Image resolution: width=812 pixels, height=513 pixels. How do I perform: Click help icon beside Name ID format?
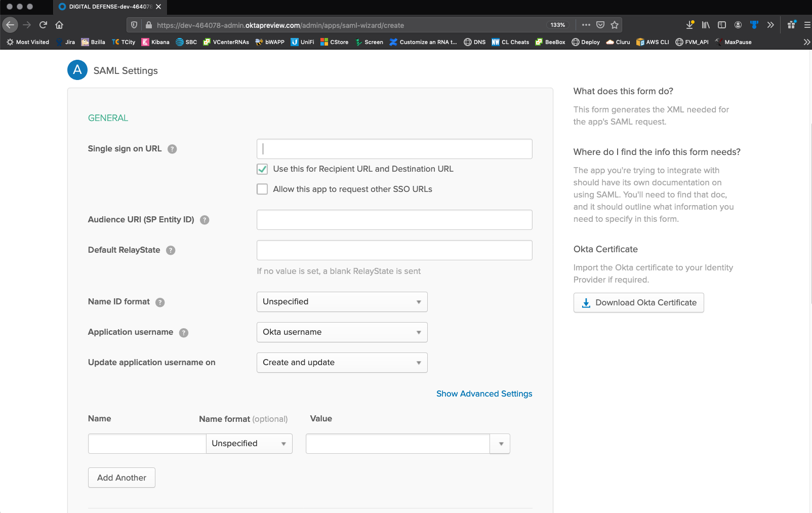(x=160, y=302)
